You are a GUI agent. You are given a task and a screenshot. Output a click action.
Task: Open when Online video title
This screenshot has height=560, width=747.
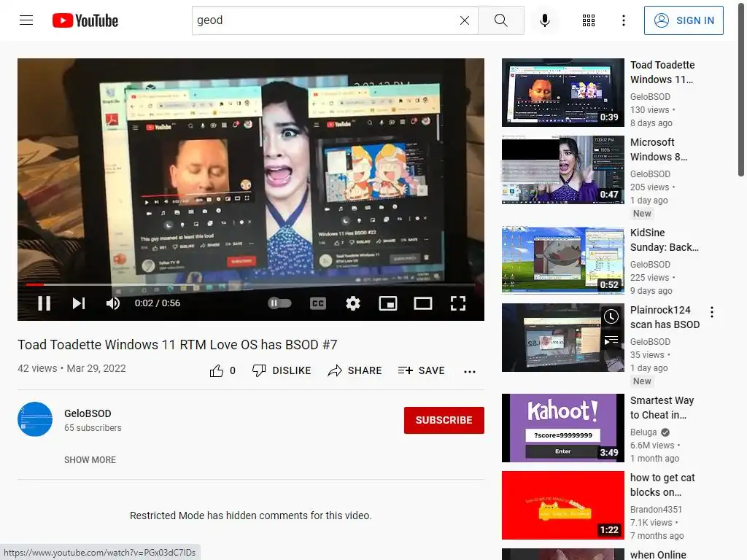pos(658,555)
